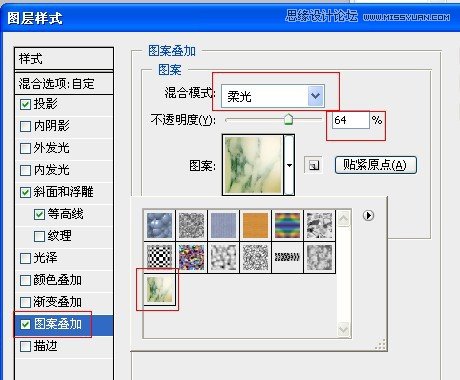
Task: Open 外发光 settings by its label
Action: pyautogui.click(x=52, y=148)
